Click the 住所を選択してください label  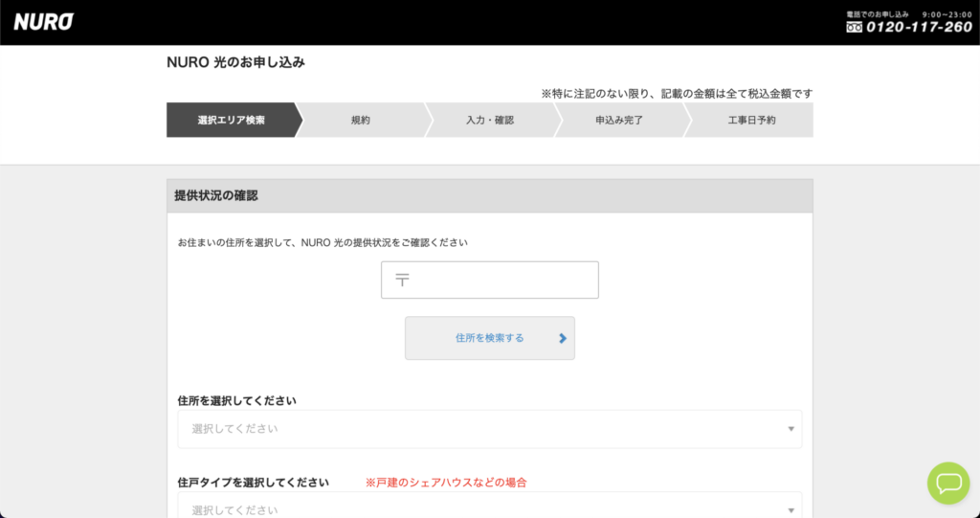coord(237,400)
